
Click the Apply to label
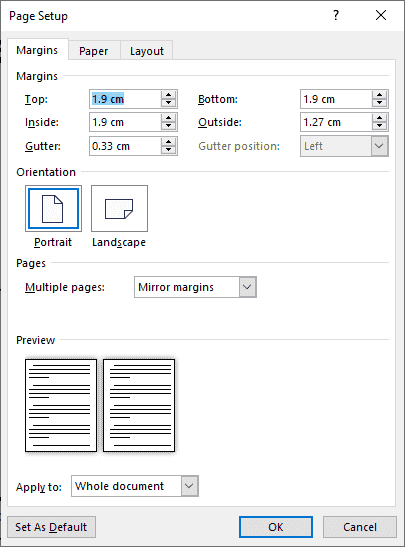(x=39, y=487)
